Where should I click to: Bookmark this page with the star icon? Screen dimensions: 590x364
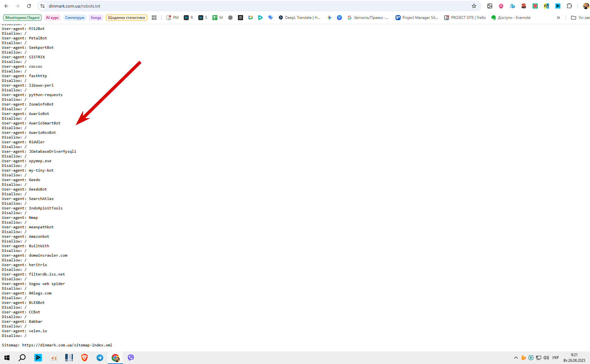tap(474, 6)
